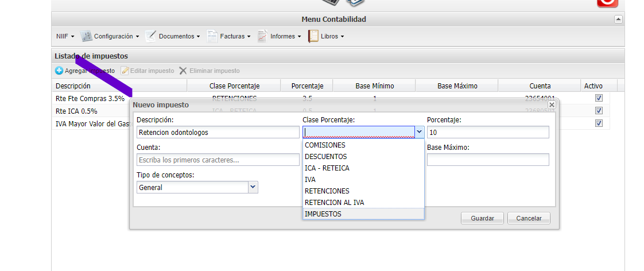The width and height of the screenshot is (644, 271).
Task: Select the Rte Fte Compras 3.5% row
Action: [331, 98]
